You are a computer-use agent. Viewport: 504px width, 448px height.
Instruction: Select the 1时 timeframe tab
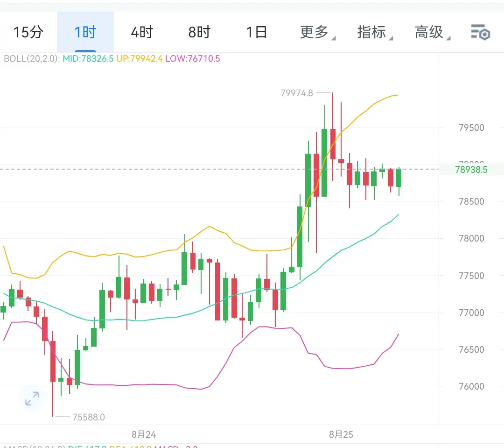[85, 32]
